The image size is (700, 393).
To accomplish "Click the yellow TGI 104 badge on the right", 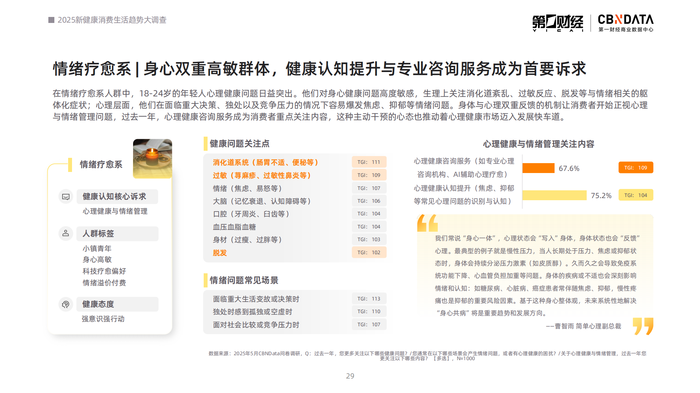I will coord(636,195).
